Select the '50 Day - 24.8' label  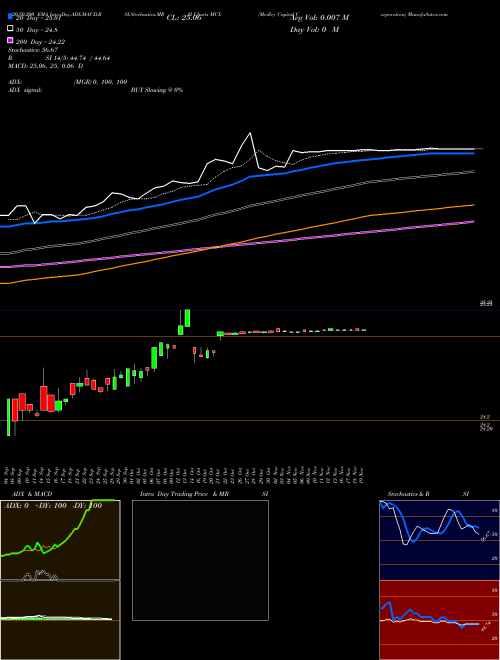[x=37, y=30]
